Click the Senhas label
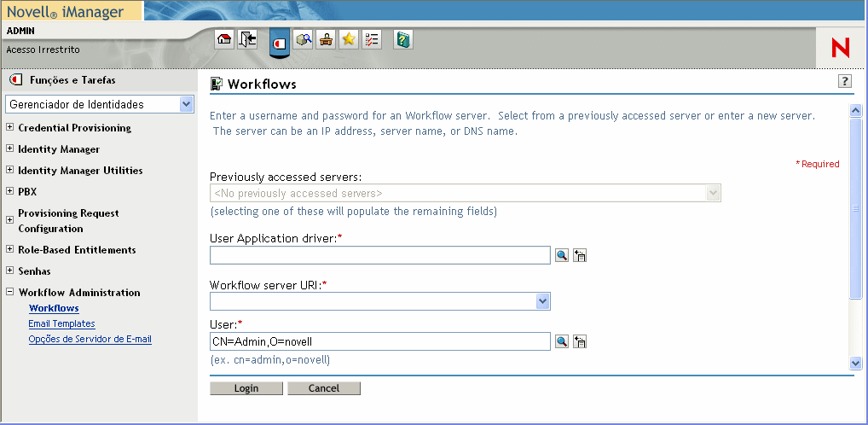This screenshot has height=425, width=868. tap(34, 271)
